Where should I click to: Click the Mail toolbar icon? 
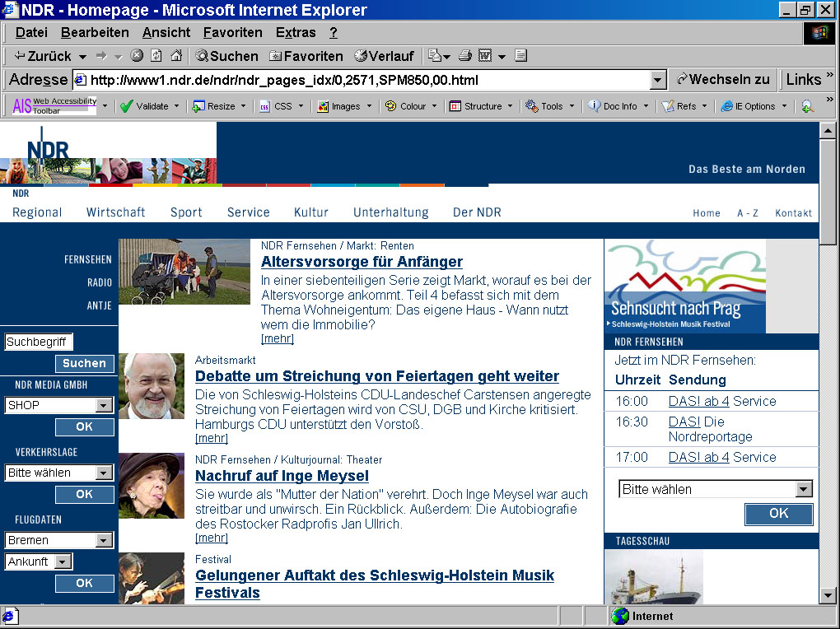(435, 56)
